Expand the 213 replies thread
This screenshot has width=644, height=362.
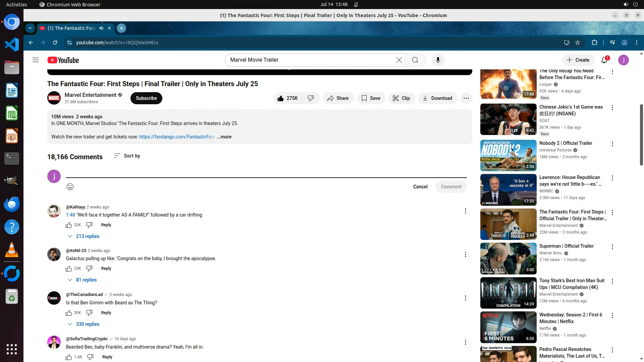tap(84, 236)
